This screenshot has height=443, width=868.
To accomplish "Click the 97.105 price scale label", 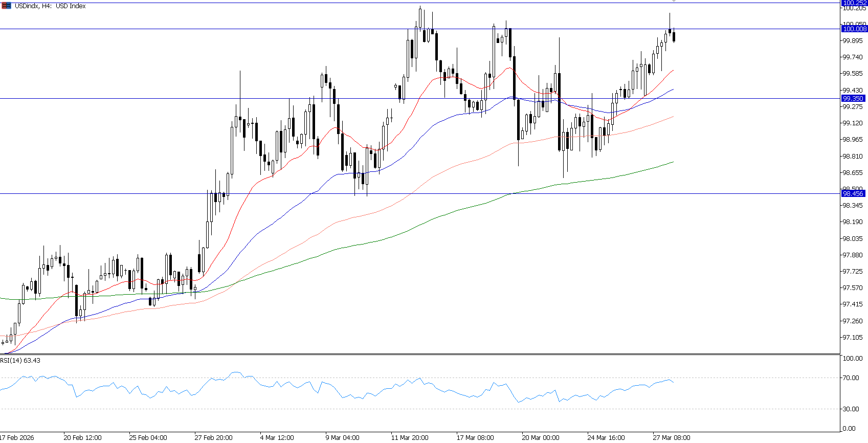I will (853, 338).
